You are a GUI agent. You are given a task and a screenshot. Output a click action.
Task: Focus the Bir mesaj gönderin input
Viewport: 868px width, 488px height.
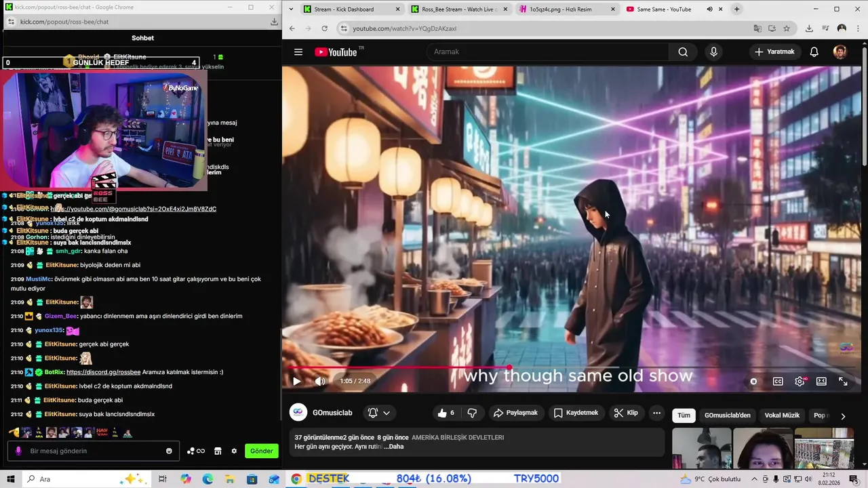[x=94, y=451]
